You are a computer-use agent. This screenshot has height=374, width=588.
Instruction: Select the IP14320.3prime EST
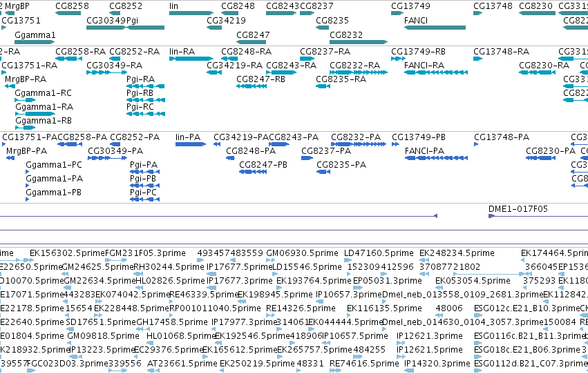click(409, 371)
